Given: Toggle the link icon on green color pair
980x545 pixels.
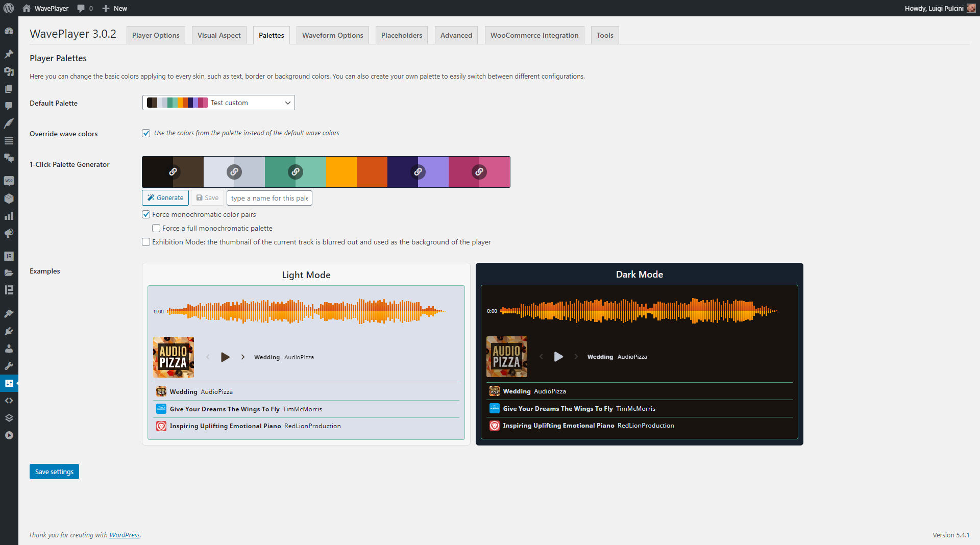Looking at the screenshot, I should pos(296,172).
